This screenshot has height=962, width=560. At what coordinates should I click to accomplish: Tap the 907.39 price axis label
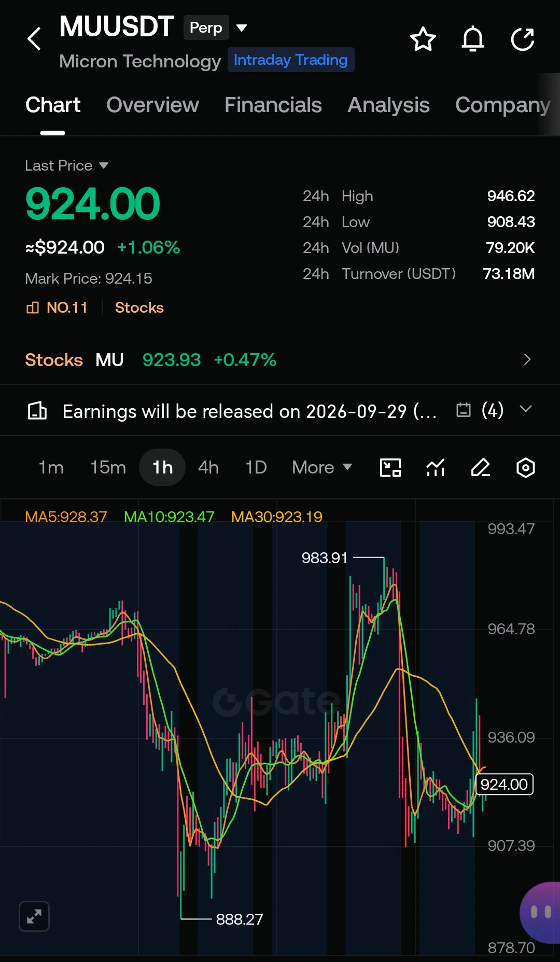[x=511, y=846]
